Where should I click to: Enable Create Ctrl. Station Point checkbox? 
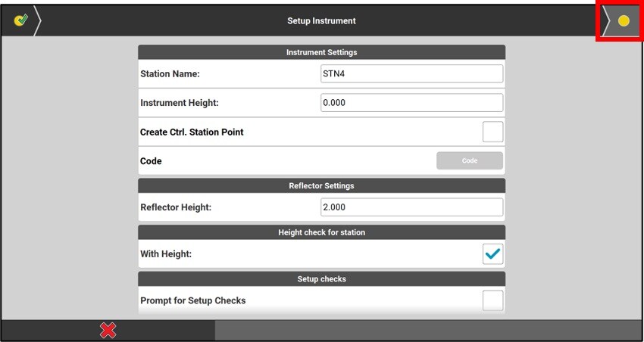492,132
